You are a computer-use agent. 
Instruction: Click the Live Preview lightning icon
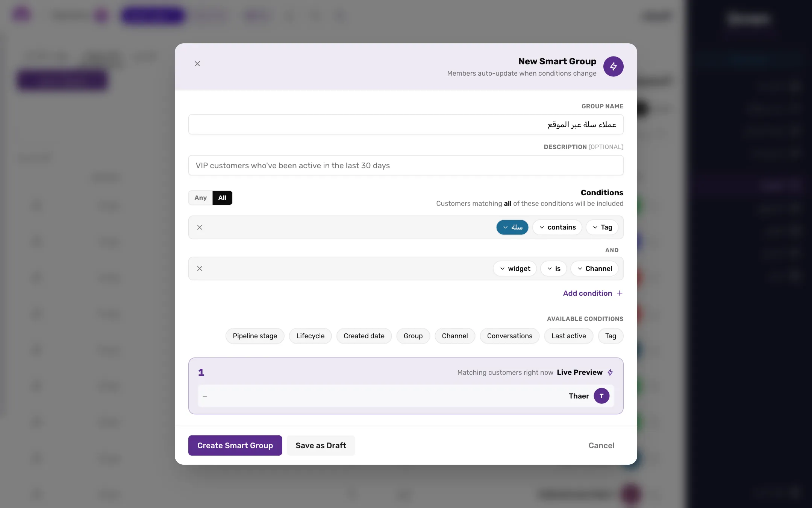click(x=610, y=373)
